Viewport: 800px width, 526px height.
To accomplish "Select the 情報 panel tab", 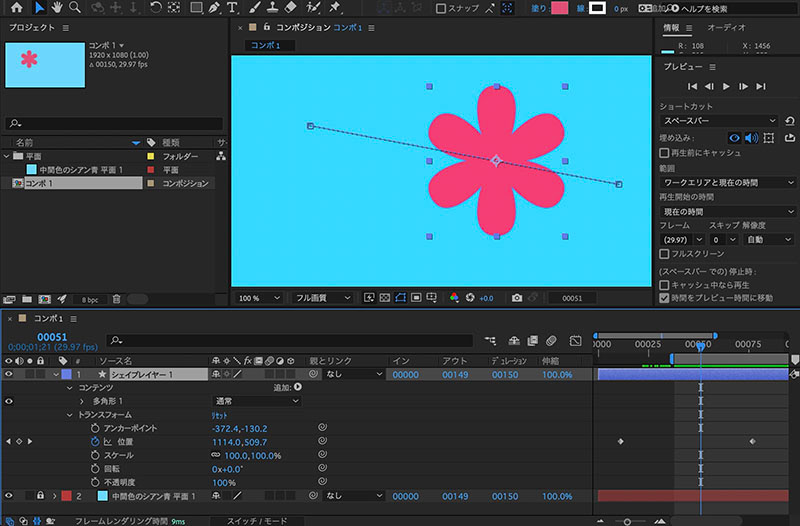I will pos(671,28).
